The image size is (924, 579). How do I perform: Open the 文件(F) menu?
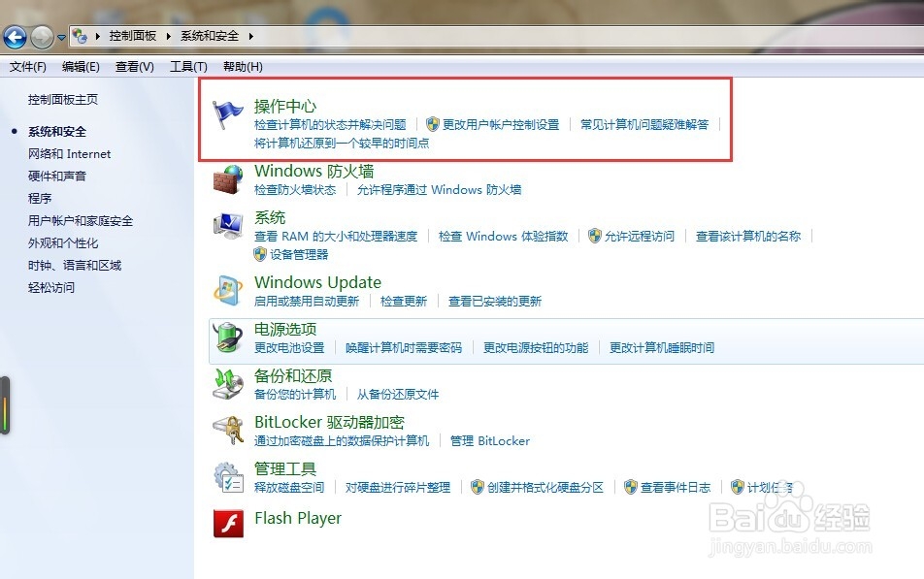point(28,67)
